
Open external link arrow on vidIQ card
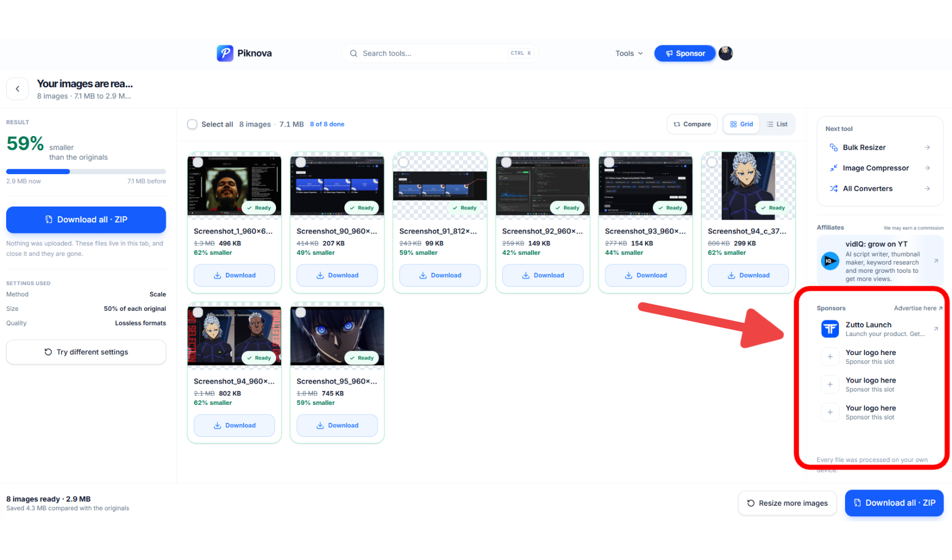tap(936, 261)
